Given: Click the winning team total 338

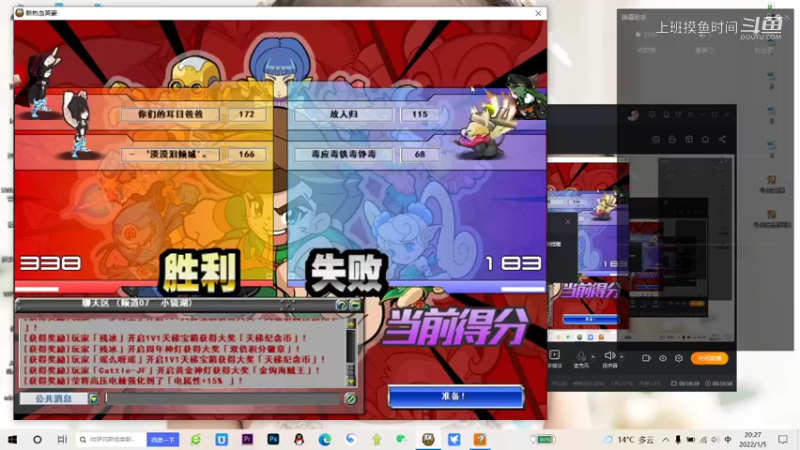Looking at the screenshot, I should [50, 263].
